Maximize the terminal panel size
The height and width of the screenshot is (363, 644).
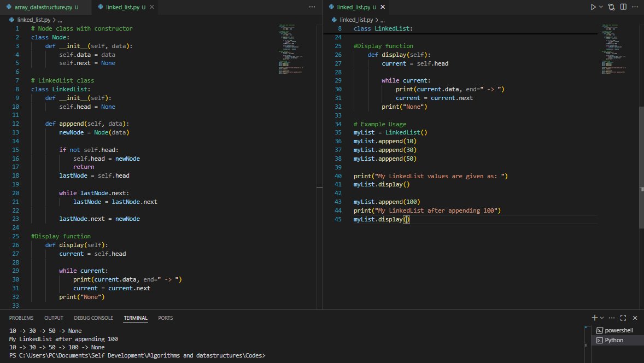[x=623, y=318]
